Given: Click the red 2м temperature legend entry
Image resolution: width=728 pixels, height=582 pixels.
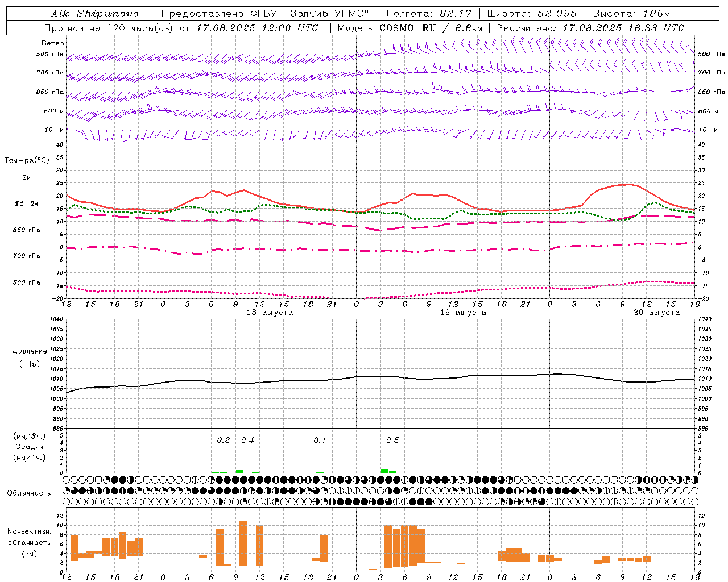Looking at the screenshot, I should pyautogui.click(x=27, y=178).
